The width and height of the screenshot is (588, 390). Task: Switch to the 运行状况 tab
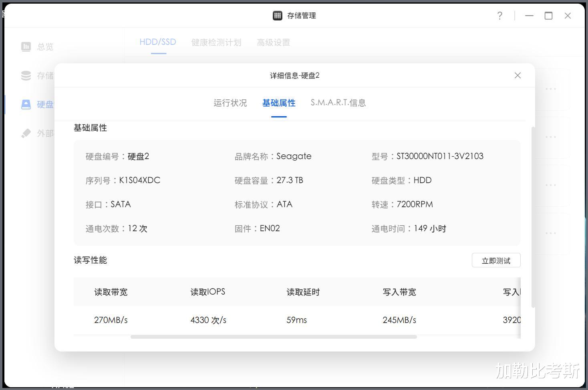coord(230,103)
